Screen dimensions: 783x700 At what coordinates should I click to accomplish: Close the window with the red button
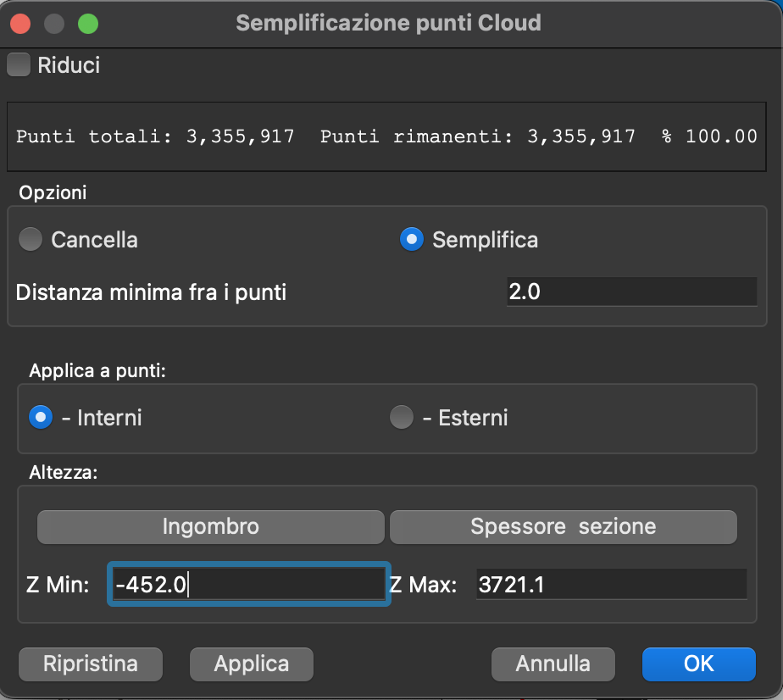point(21,23)
